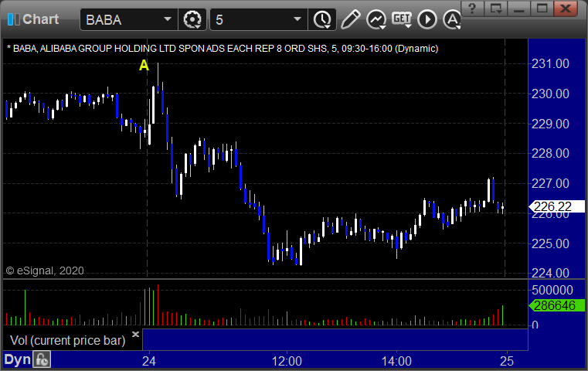The height and width of the screenshot is (371, 588).
Task: Close the chart window
Action: (x=566, y=9)
